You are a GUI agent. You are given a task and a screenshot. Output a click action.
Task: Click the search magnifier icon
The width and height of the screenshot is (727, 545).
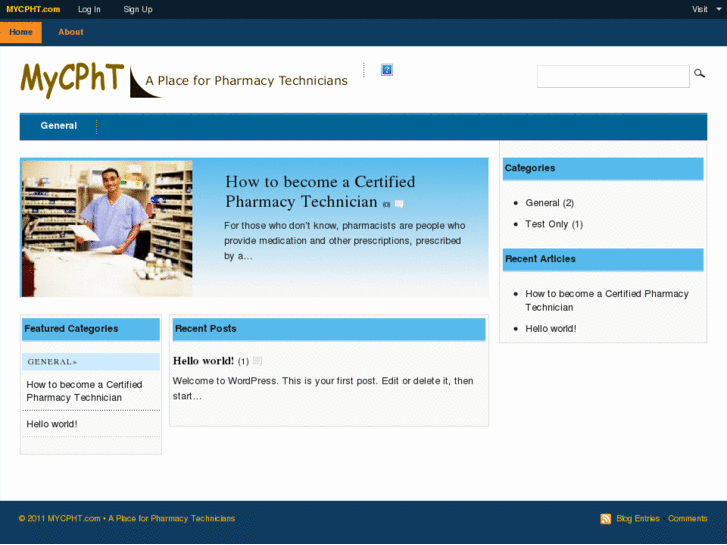click(699, 73)
